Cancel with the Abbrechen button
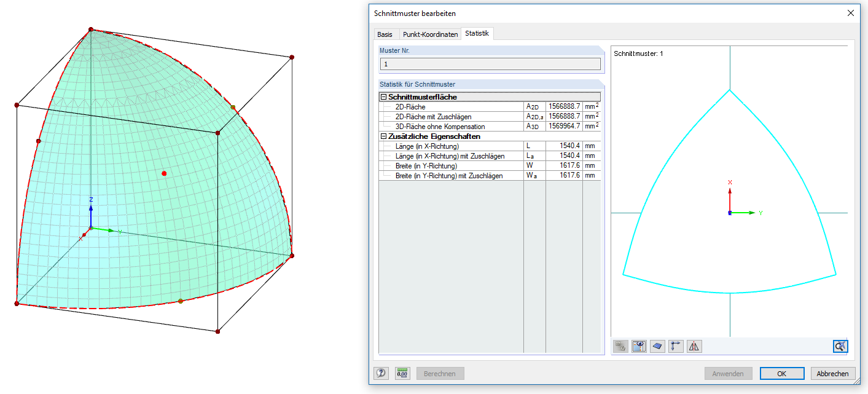The height and width of the screenshot is (394, 868). coord(833,373)
